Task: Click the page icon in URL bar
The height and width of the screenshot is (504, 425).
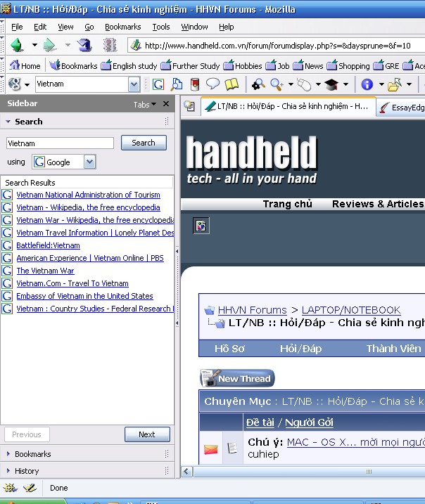Action: click(x=136, y=45)
